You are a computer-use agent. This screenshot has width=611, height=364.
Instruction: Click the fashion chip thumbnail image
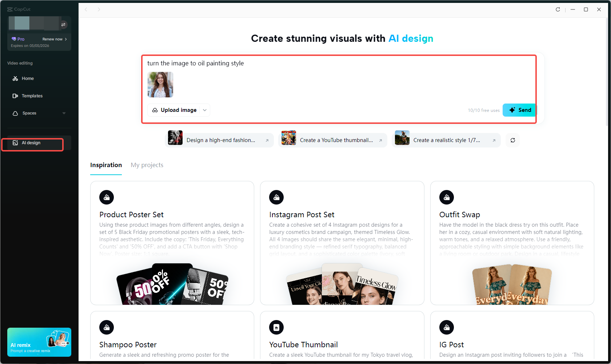tap(175, 138)
